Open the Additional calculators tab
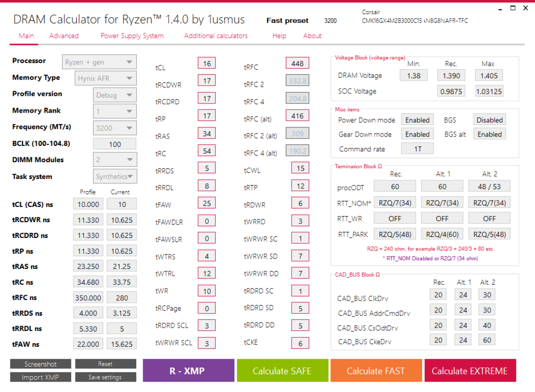The width and height of the screenshot is (535, 392). click(x=216, y=36)
